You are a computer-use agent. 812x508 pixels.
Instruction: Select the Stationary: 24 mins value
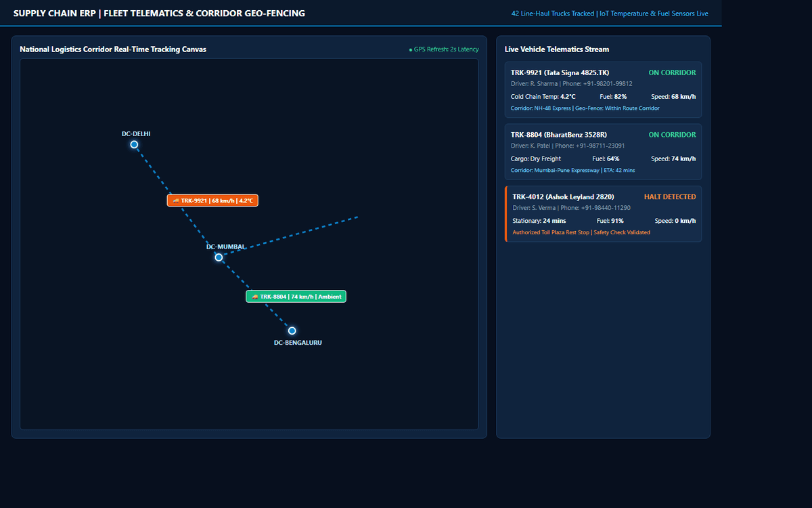pos(539,221)
